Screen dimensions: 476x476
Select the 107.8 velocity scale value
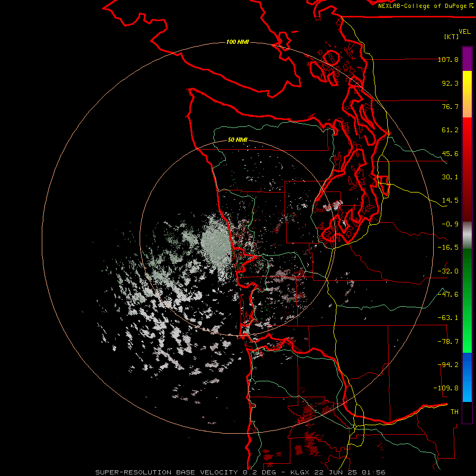tap(448, 59)
